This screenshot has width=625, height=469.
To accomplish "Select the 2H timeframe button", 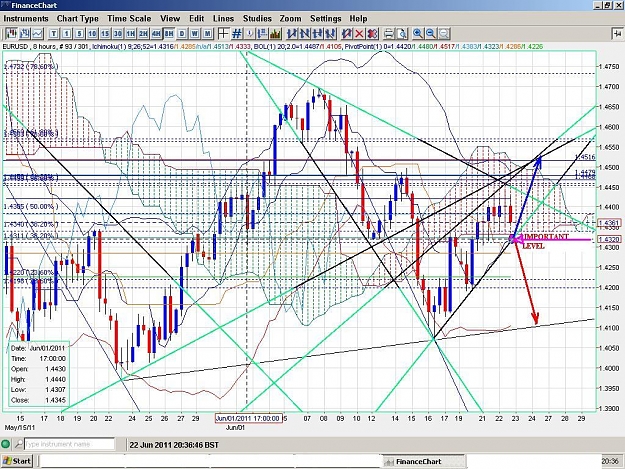I will click(143, 33).
